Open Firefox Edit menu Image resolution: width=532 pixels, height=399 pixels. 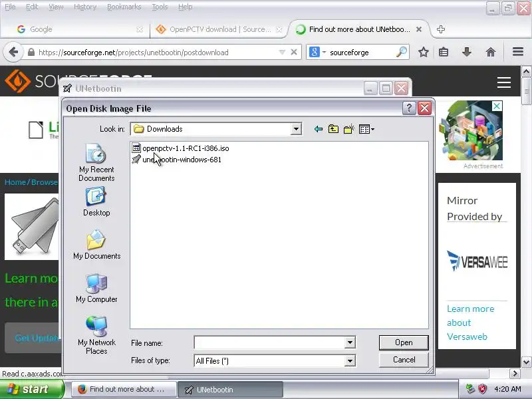click(x=32, y=7)
